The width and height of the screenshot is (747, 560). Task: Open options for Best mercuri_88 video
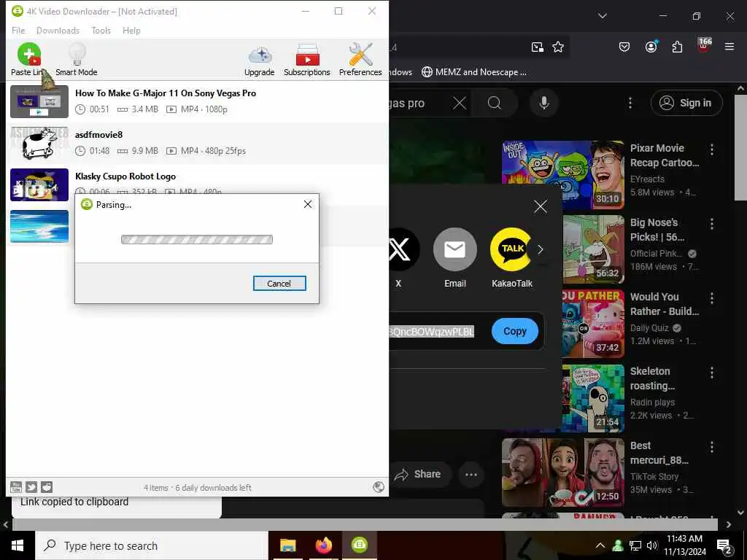pyautogui.click(x=712, y=447)
